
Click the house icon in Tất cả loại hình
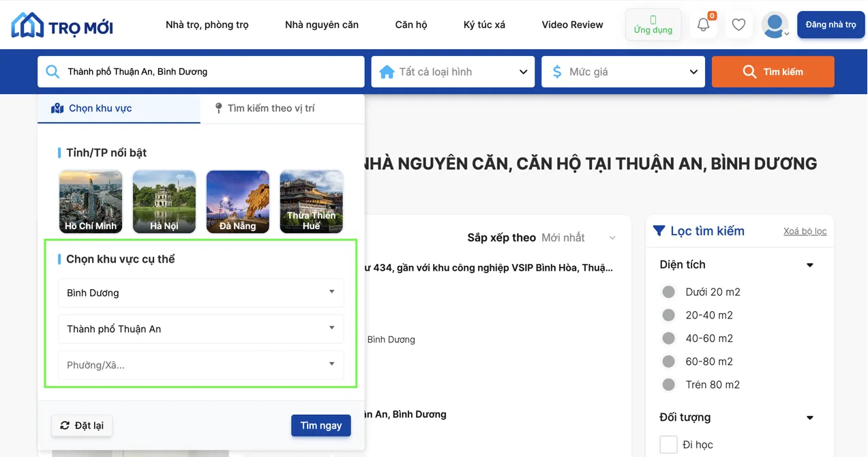[x=387, y=72]
